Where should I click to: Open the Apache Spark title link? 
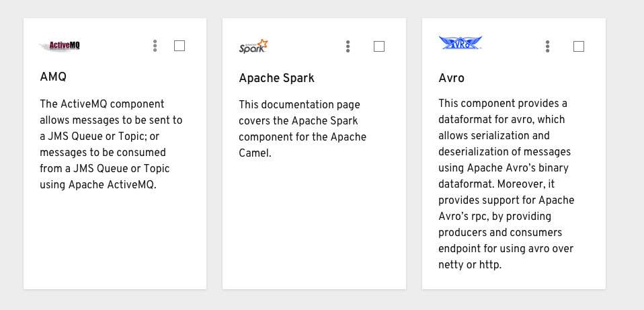pyautogui.click(x=276, y=78)
